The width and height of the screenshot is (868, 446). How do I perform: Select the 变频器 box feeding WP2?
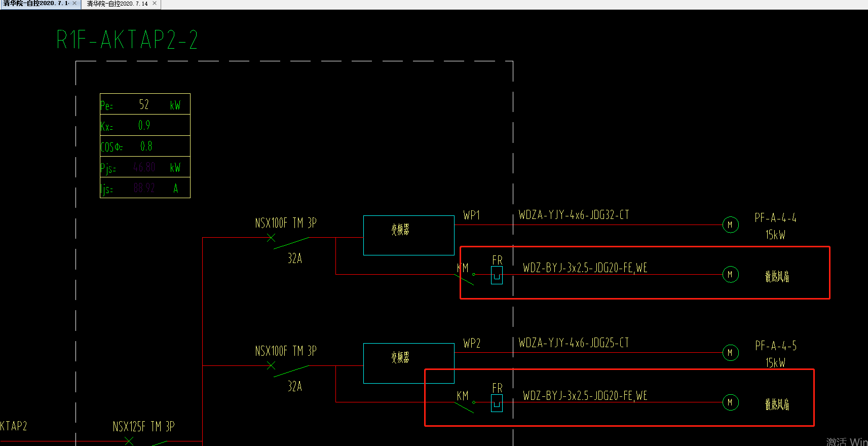(x=409, y=363)
